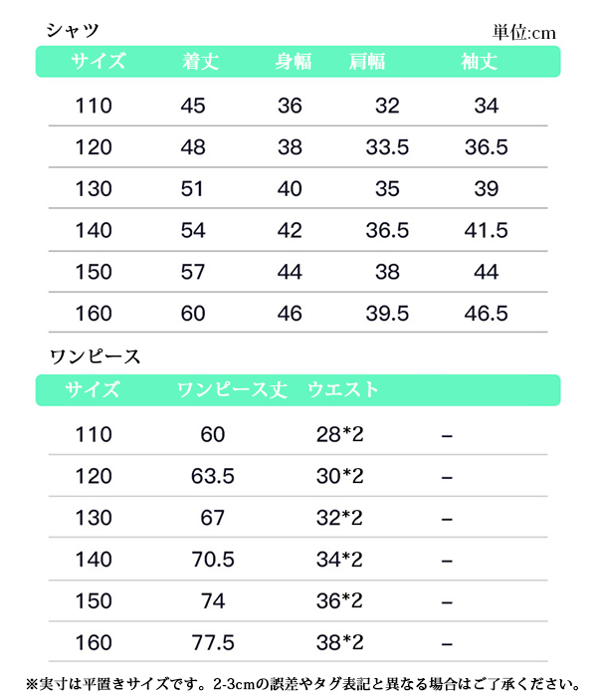Click the 身幅 column header

pos(294,62)
